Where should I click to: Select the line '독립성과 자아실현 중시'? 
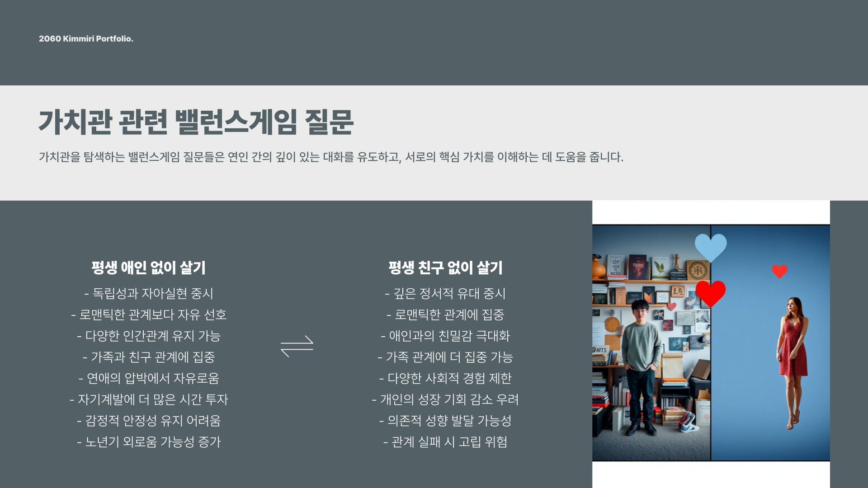click(149, 294)
